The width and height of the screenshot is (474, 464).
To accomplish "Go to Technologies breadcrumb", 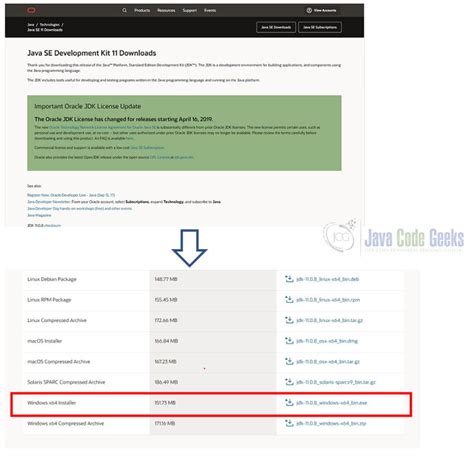I will pyautogui.click(x=50, y=25).
